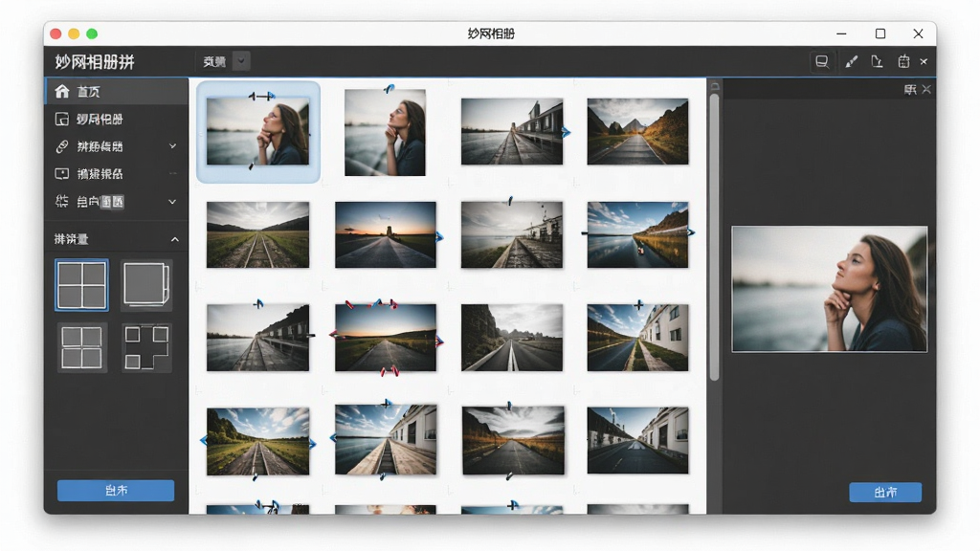Click the vertical scrollbar beside the photo grid
Image resolution: width=980 pixels, height=551 pixels.
[x=714, y=237]
